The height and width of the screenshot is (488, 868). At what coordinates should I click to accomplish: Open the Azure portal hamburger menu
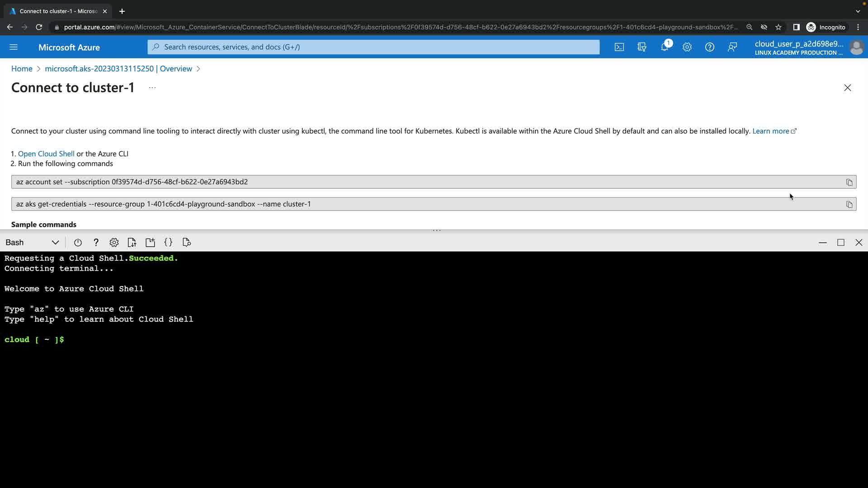[x=14, y=47]
